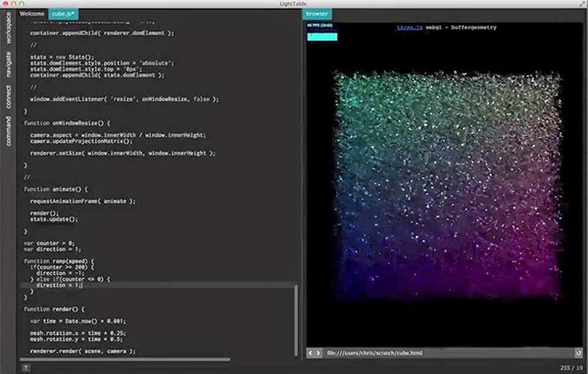Click the bottom-left status bar console icon
This screenshot has width=588, height=374.
point(25,368)
